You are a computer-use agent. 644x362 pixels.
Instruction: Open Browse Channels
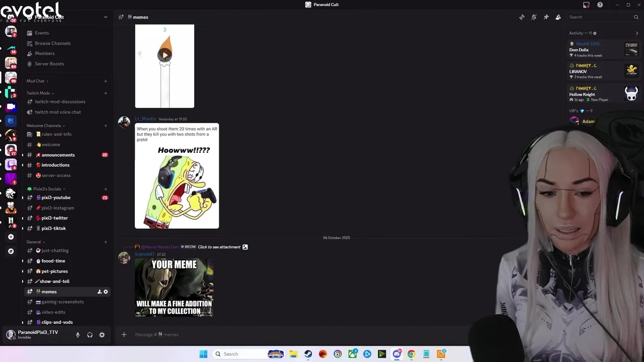point(52,43)
